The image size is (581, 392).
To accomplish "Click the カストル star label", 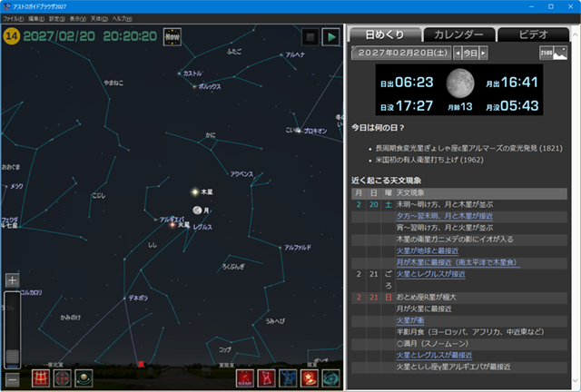I will [192, 73].
